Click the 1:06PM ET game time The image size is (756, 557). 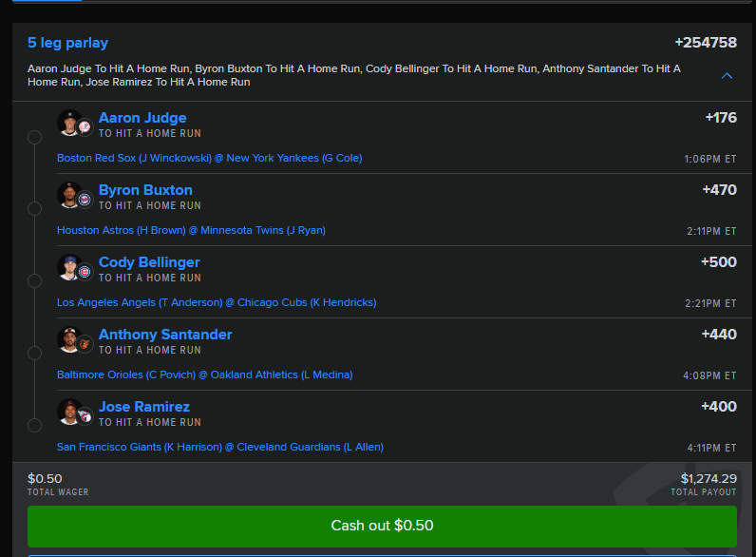click(709, 160)
